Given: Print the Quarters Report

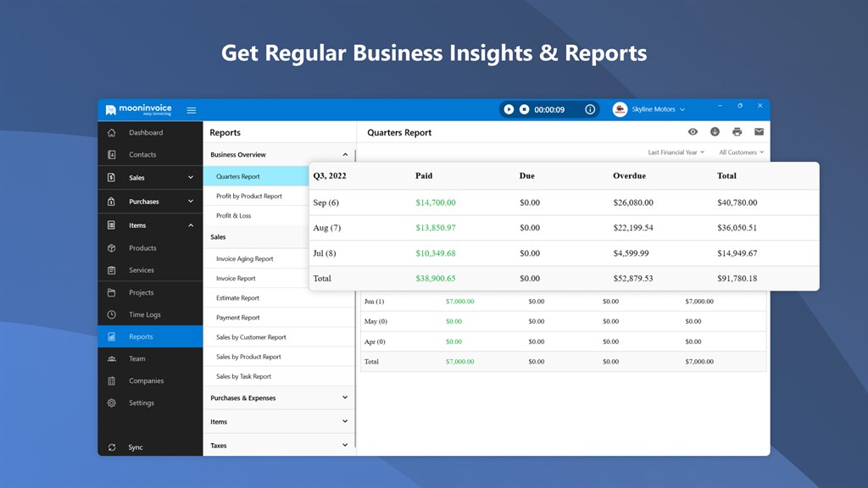Looking at the screenshot, I should [x=737, y=131].
